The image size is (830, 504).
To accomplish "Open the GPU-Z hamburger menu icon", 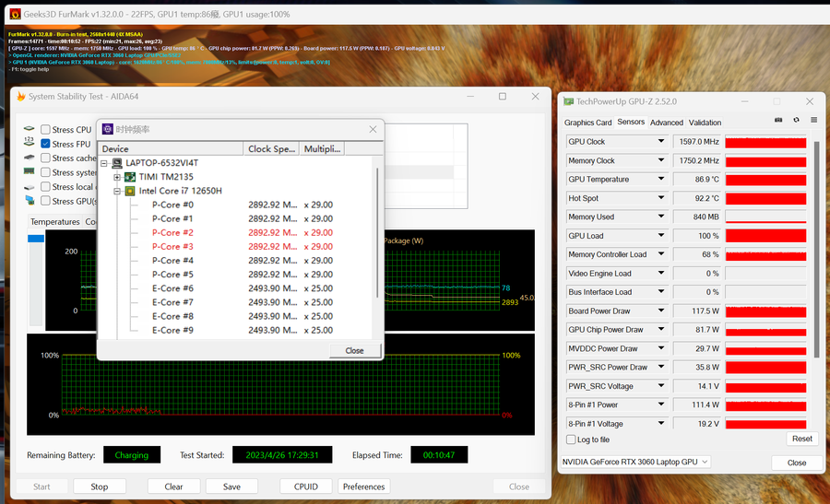I will [x=813, y=120].
